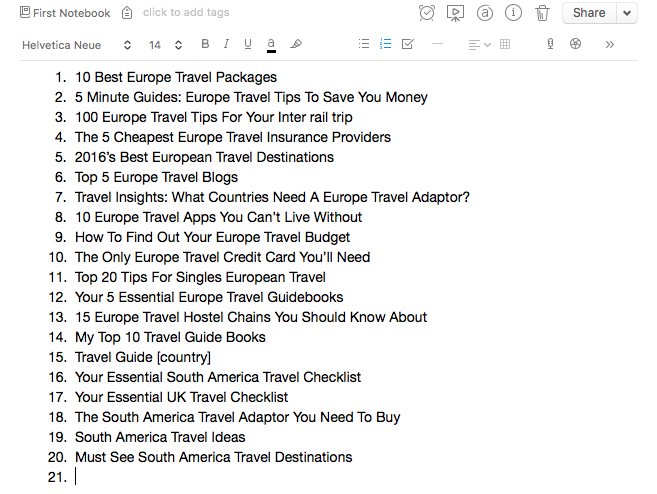Viewport: 657px width, 494px height.
Task: Toggle underline formatting
Action: [248, 44]
